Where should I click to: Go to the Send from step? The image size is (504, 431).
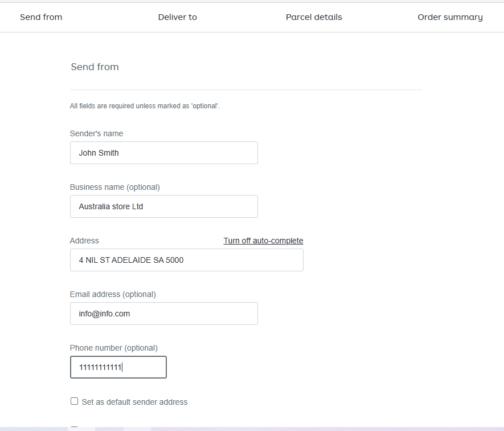pyautogui.click(x=41, y=17)
